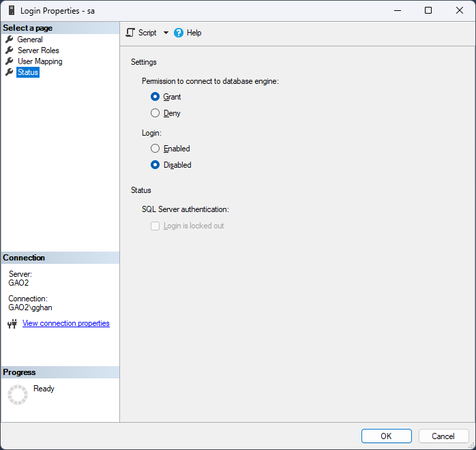
Task: Toggle Login is locked out checkbox
Action: (x=155, y=226)
